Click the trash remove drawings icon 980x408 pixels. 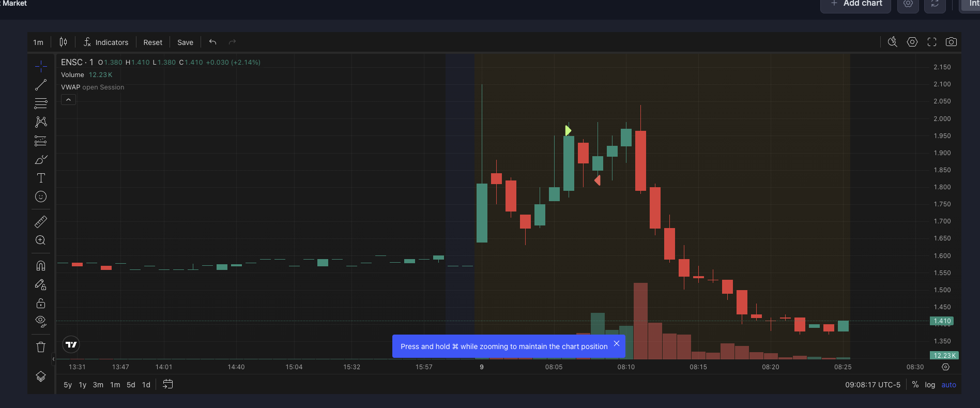pos(41,347)
